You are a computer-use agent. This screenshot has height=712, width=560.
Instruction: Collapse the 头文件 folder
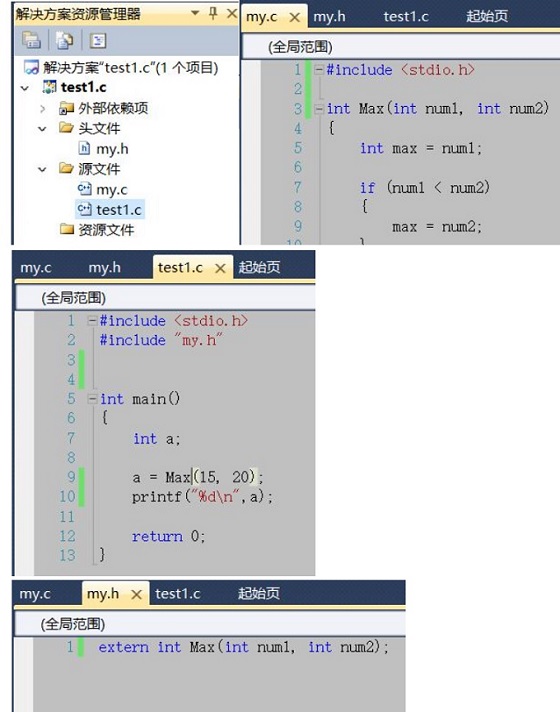point(42,129)
